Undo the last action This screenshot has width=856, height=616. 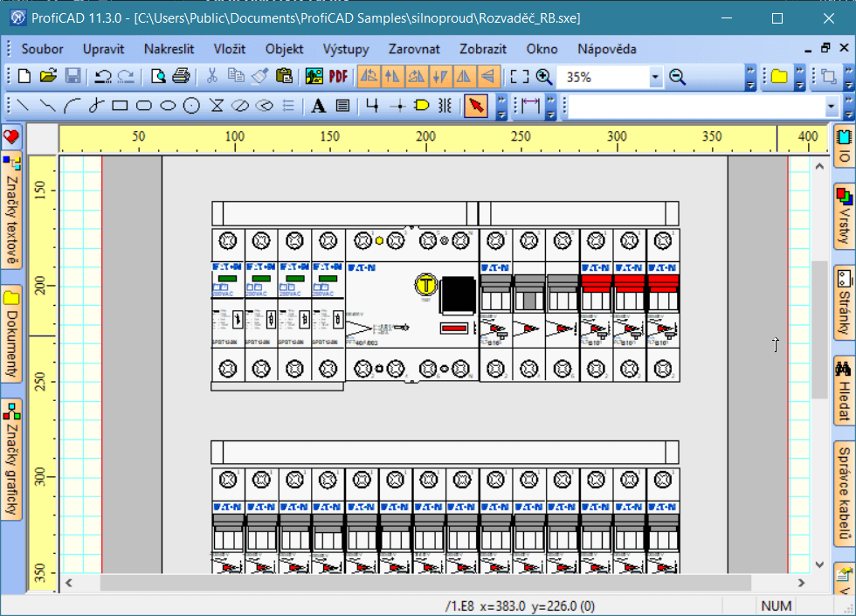[x=103, y=76]
